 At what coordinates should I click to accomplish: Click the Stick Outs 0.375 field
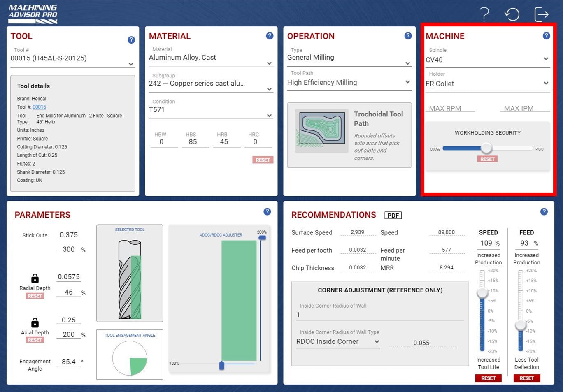(x=69, y=235)
